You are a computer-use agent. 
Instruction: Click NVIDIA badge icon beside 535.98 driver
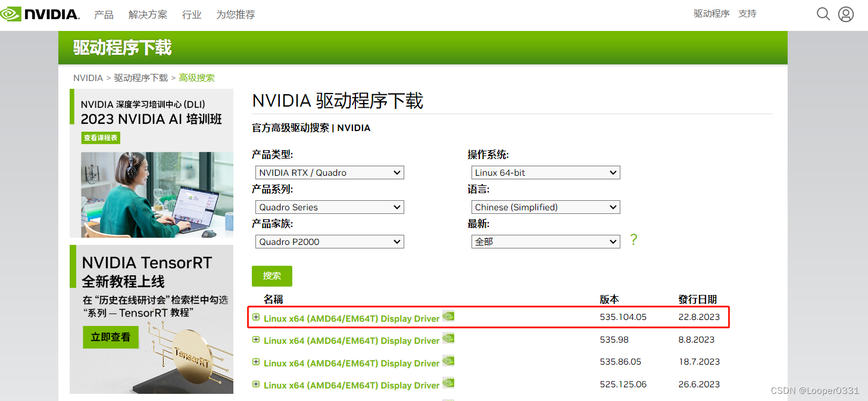(448, 338)
